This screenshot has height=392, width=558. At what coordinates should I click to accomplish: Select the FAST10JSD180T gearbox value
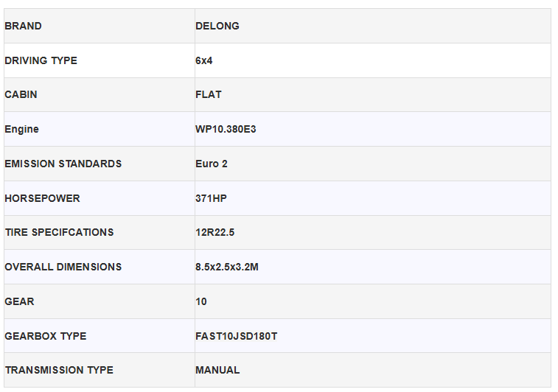[237, 336]
